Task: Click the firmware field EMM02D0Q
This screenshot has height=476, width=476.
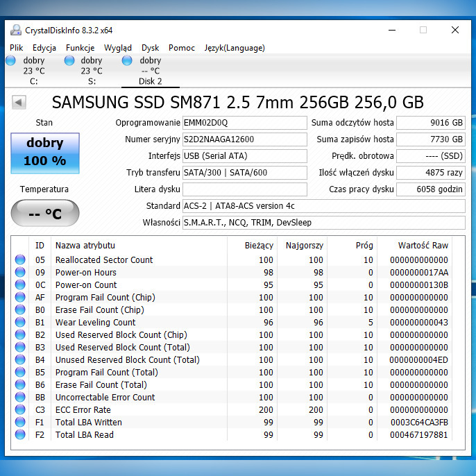Action: [244, 123]
